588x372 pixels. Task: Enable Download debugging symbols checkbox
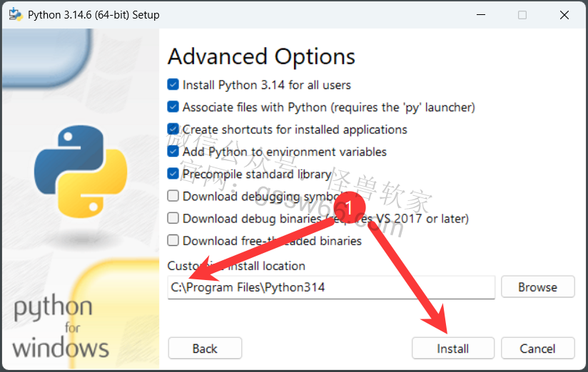coord(173,196)
